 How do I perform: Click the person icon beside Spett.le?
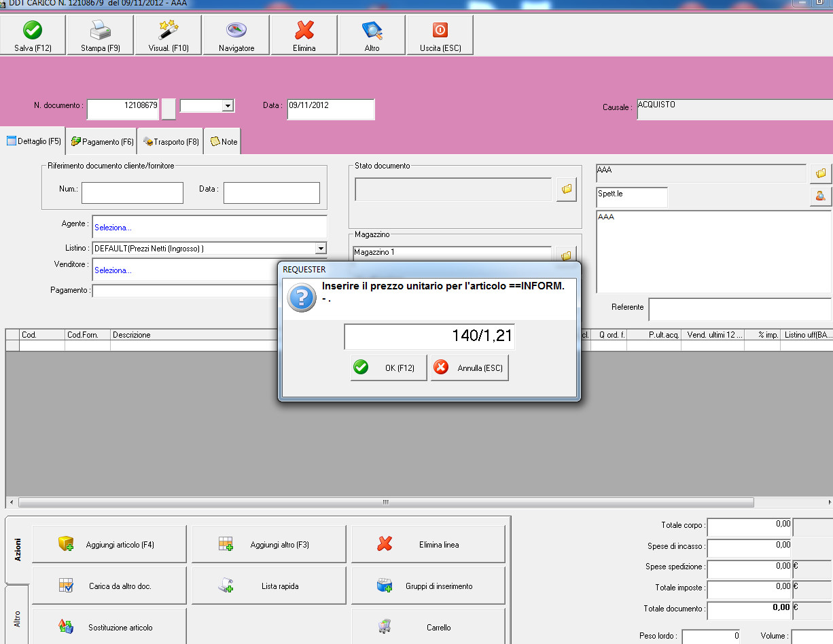pyautogui.click(x=820, y=196)
